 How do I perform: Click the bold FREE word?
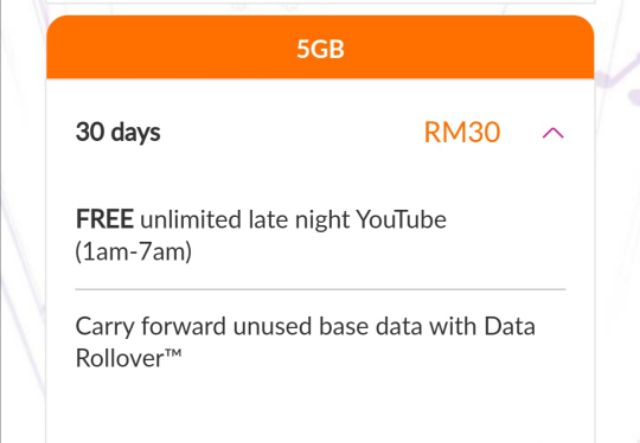coord(105,219)
